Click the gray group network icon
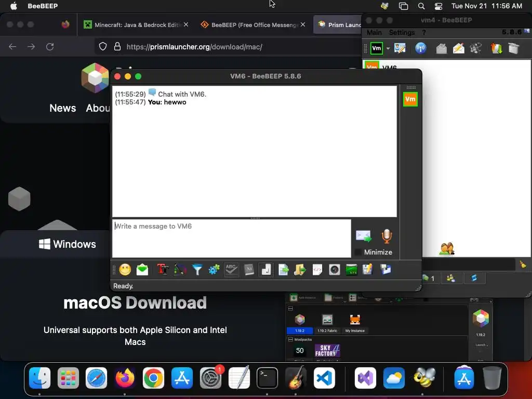The image size is (532, 399). 476,48
